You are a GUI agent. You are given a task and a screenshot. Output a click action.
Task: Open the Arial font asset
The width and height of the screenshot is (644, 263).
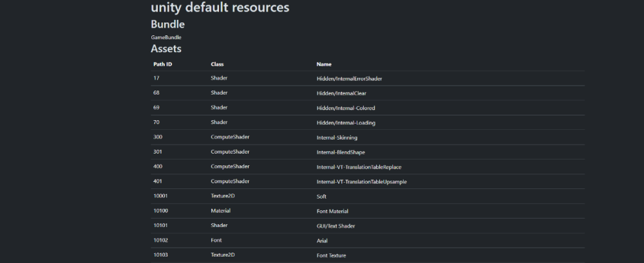[x=323, y=240]
